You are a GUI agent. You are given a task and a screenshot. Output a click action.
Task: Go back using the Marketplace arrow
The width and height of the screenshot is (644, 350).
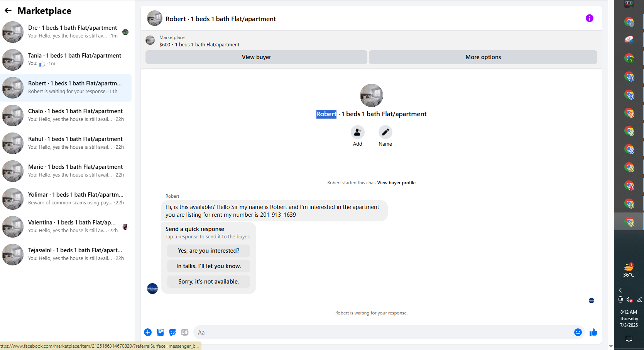click(8, 11)
